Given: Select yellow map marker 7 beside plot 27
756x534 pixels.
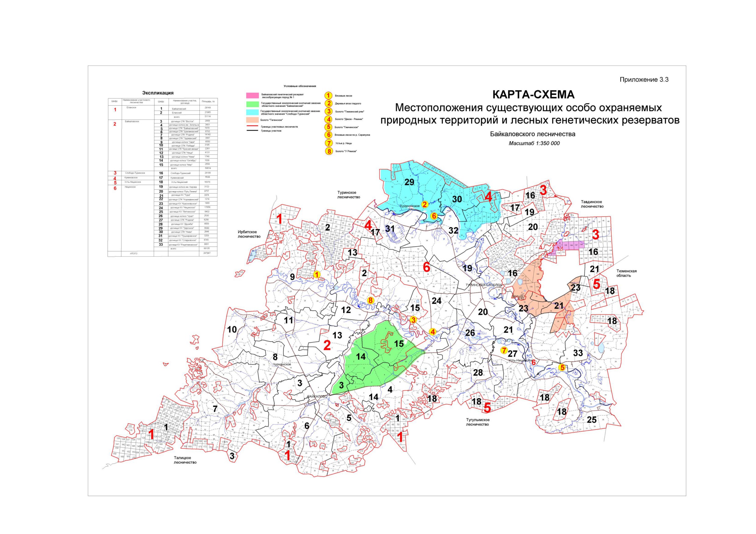Looking at the screenshot, I should point(503,351).
